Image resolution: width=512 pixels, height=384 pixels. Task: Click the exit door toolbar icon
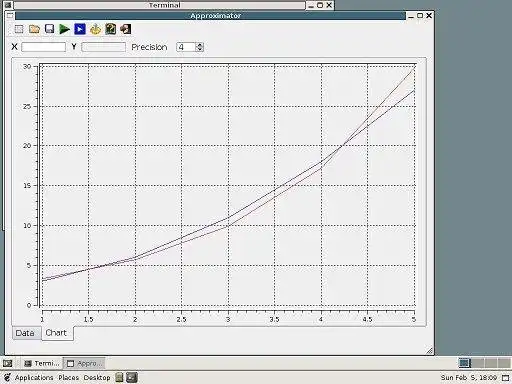[126, 29]
